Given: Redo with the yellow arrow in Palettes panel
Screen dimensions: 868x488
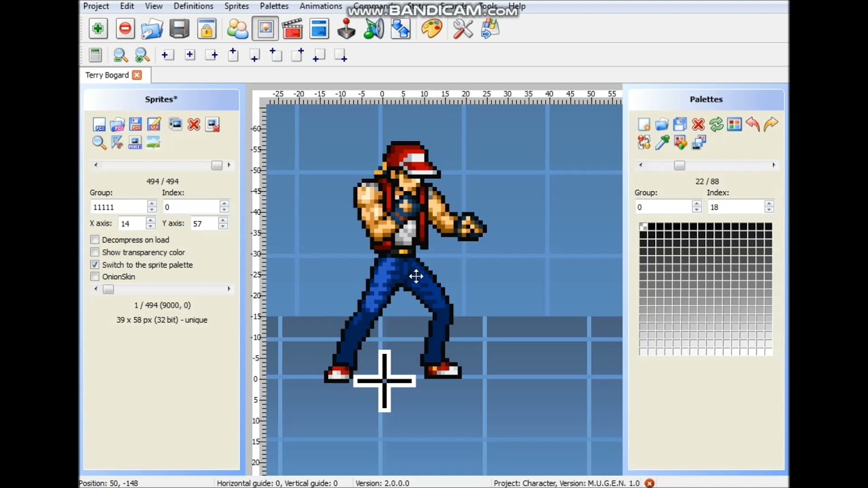Looking at the screenshot, I should tap(770, 125).
